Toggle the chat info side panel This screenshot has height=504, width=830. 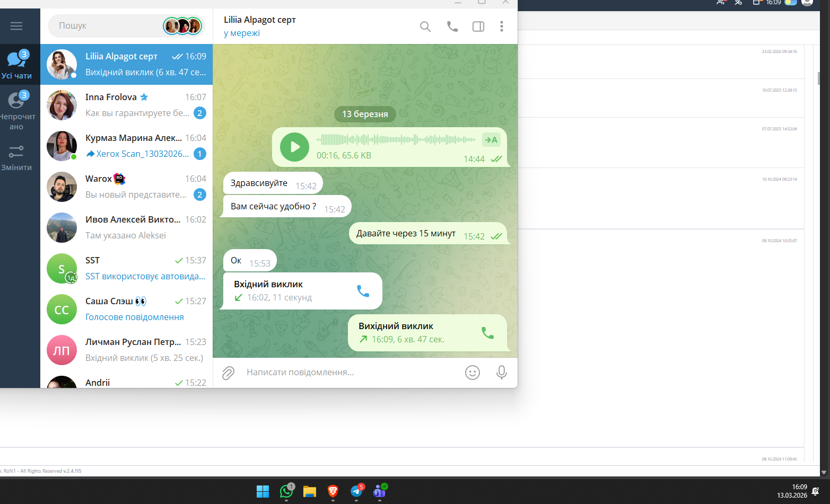coord(478,26)
